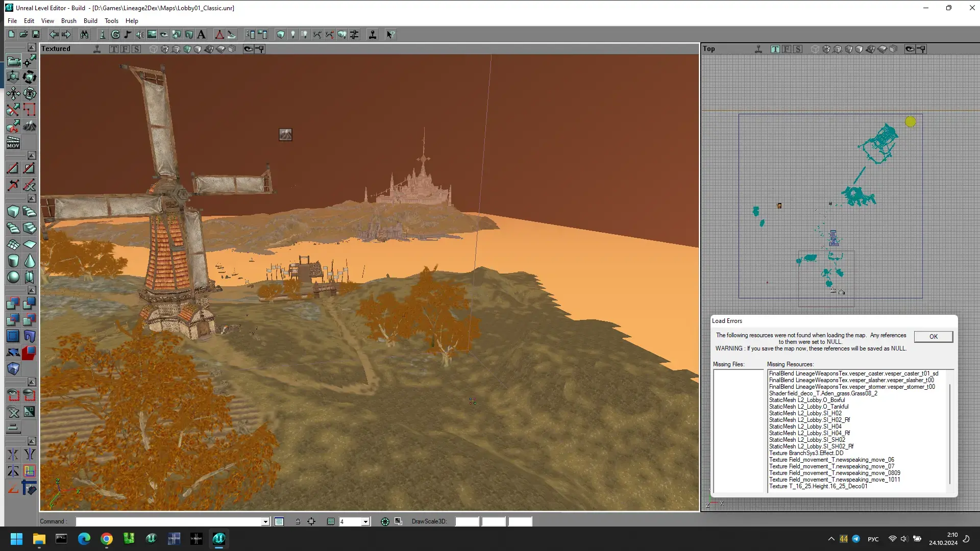Select the Sphere brush builder

[x=13, y=277]
